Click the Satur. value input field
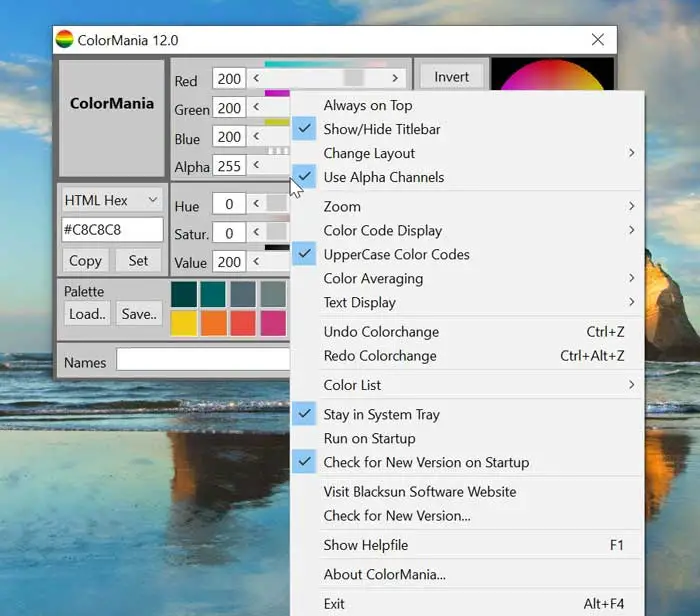 point(229,233)
